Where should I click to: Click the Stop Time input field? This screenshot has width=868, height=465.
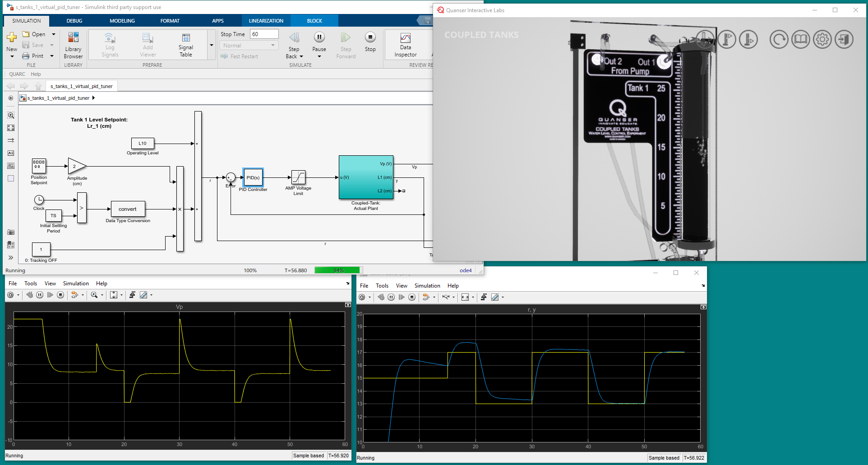264,34
